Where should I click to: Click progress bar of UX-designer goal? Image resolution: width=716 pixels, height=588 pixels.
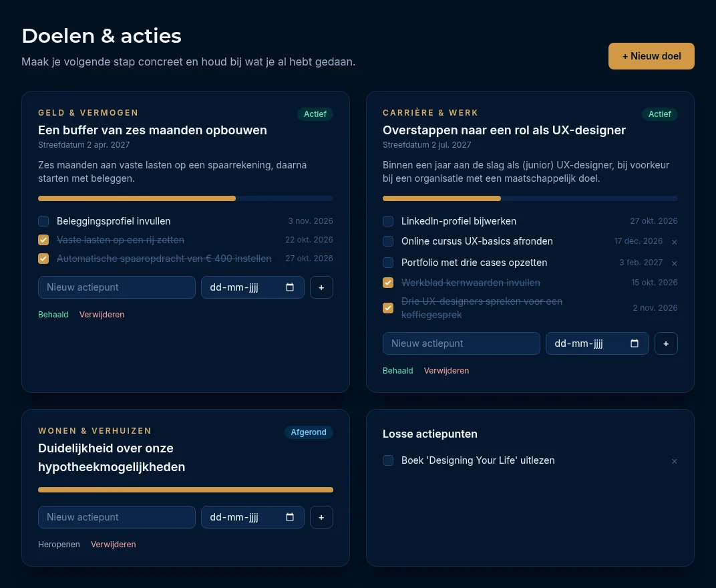click(530, 198)
